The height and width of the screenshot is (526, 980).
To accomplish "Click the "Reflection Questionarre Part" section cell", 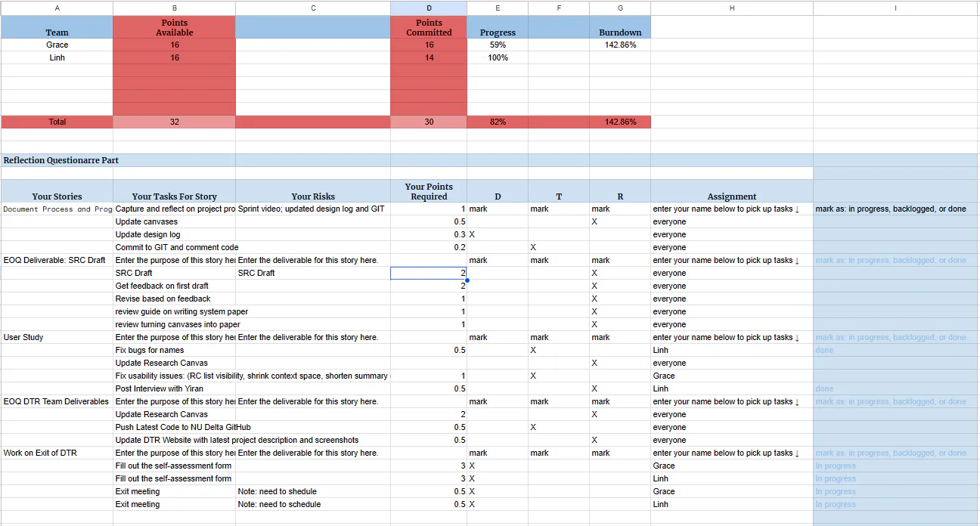I will pyautogui.click(x=61, y=160).
